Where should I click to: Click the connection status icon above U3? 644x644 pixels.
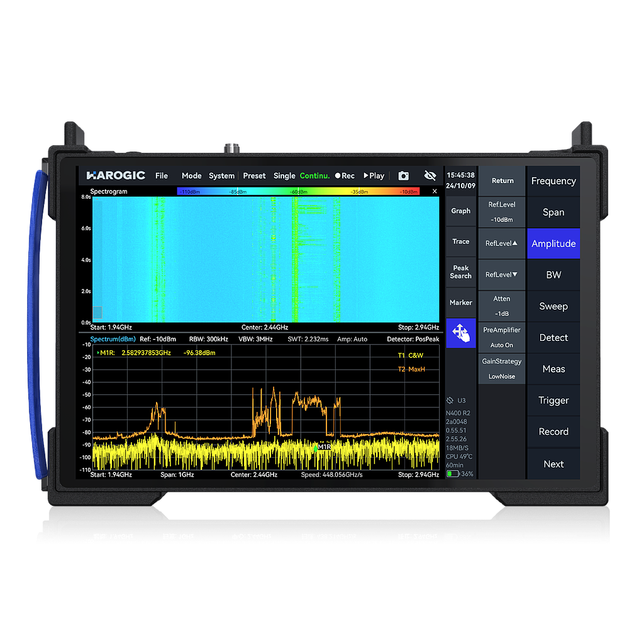pyautogui.click(x=448, y=400)
